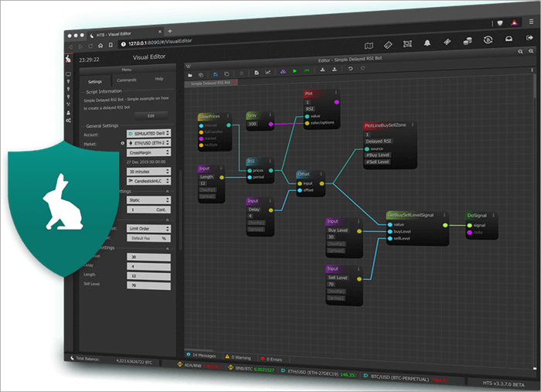Click the GetBuySellLevelSignal node title
This screenshot has height=392, width=541.
tap(410, 215)
